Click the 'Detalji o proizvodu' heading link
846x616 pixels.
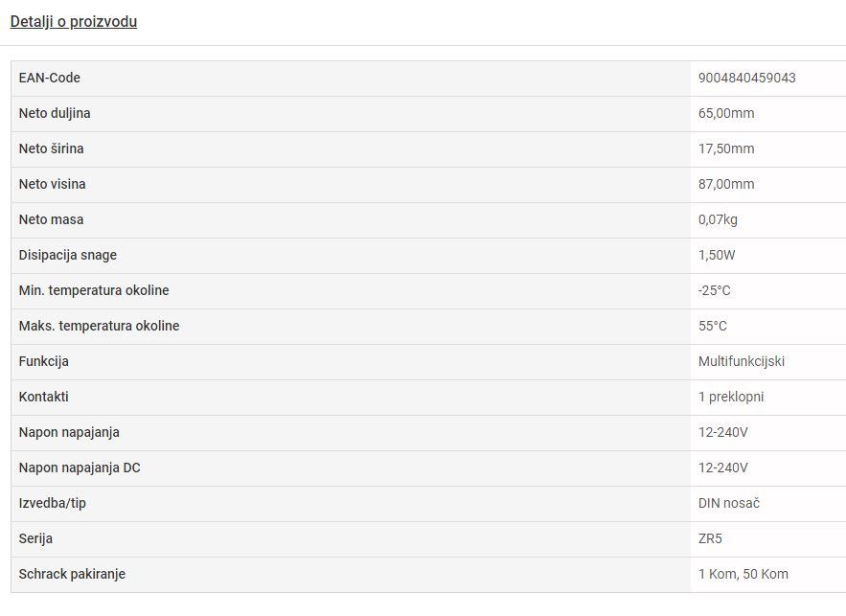[74, 21]
